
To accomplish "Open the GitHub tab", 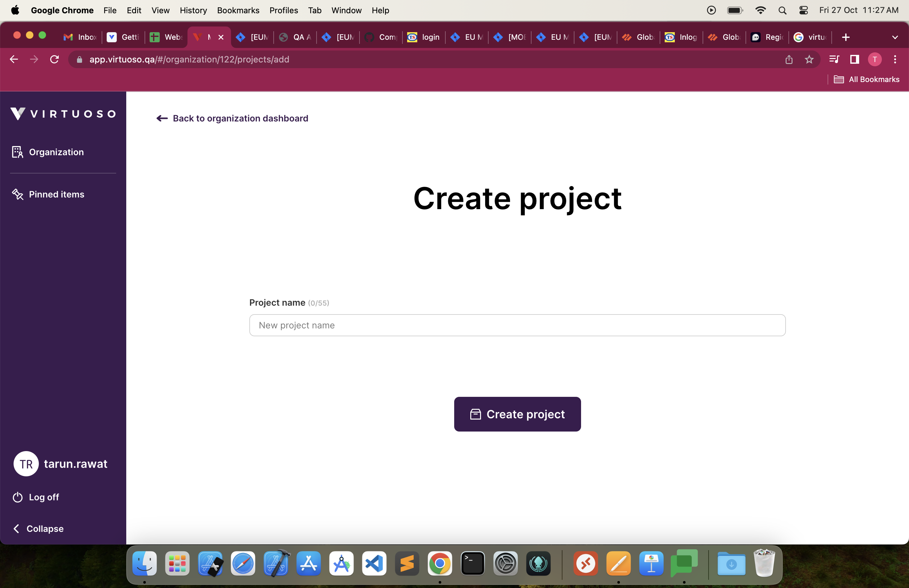I will tap(380, 37).
